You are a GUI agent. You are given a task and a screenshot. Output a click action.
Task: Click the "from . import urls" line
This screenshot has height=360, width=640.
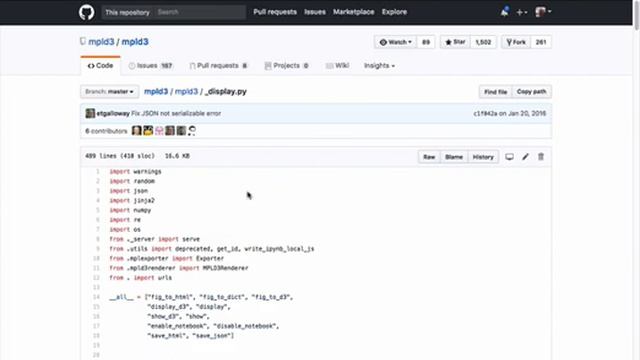point(140,278)
